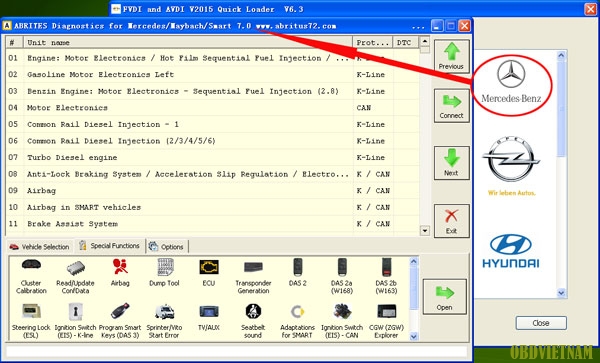Choose the Mercedes-Benz brand logo
The width and height of the screenshot is (600, 363).
511,85
